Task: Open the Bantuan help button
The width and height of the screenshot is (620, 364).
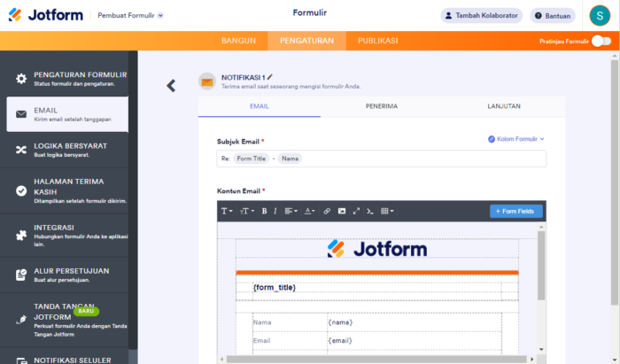Action: coord(553,16)
